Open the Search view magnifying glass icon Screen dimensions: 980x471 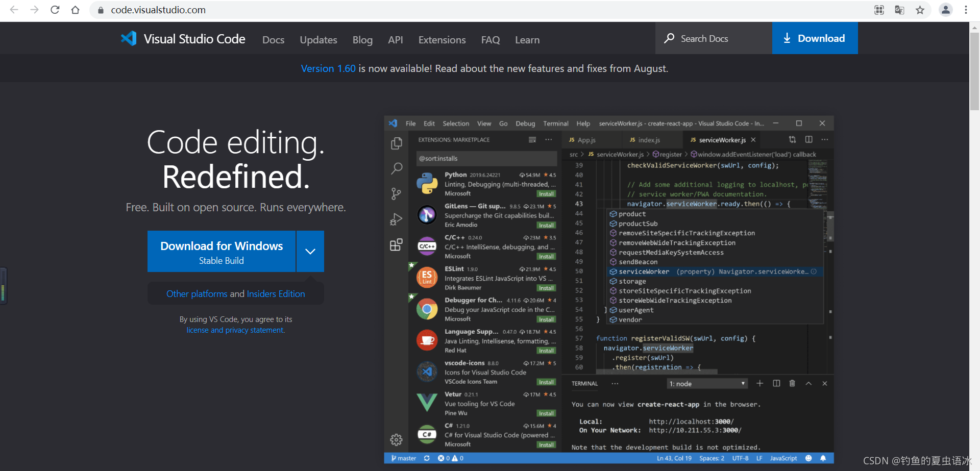coord(397,168)
